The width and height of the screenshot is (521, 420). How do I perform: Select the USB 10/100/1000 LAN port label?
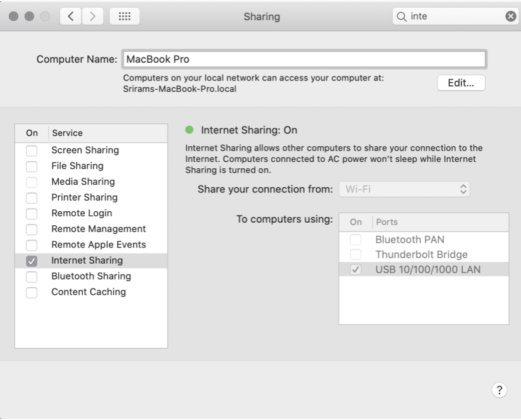428,269
